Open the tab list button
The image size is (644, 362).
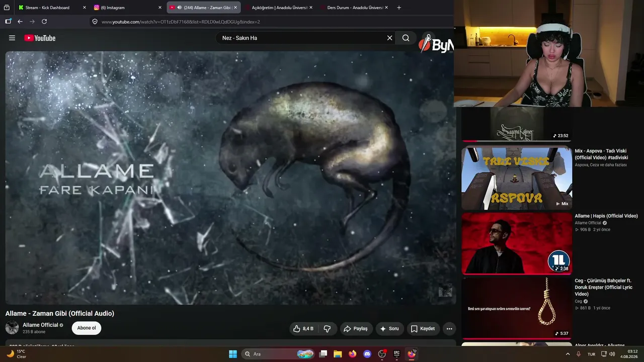click(x=7, y=8)
